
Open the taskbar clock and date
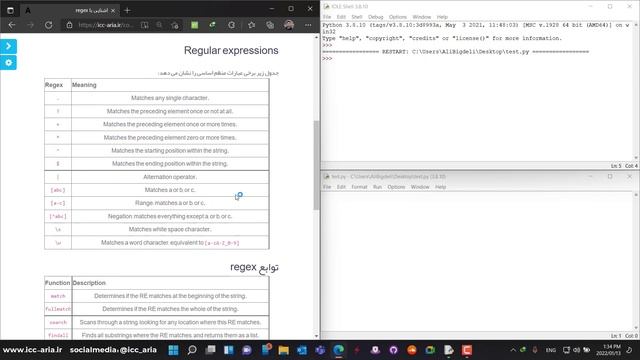coord(608,350)
